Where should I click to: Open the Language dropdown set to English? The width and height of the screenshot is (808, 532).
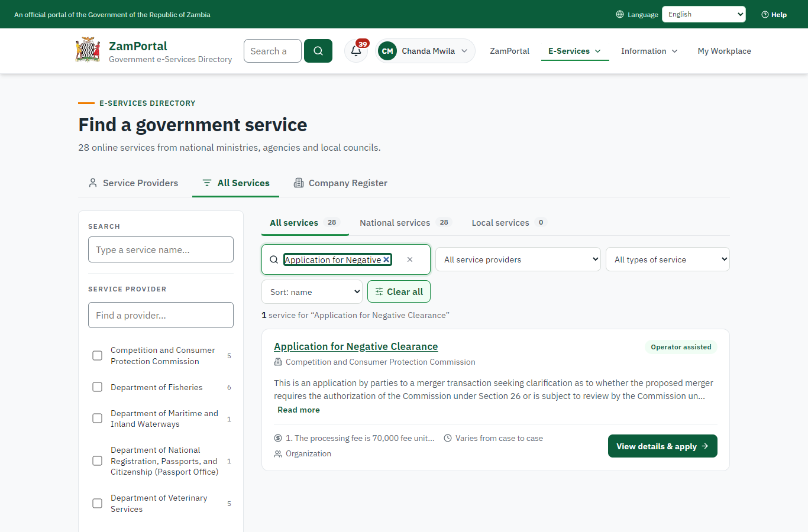click(704, 14)
